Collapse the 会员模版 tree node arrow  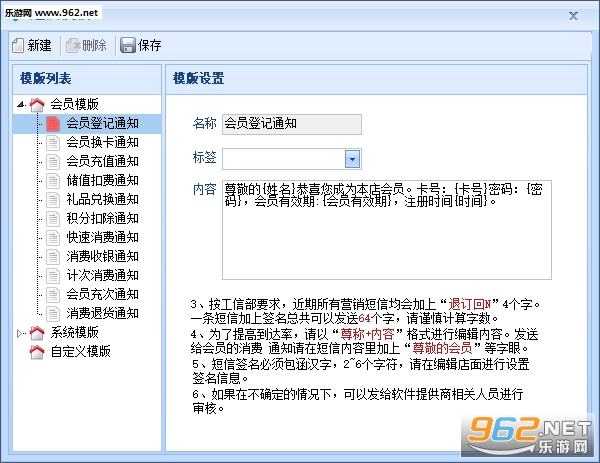pyautogui.click(x=21, y=104)
